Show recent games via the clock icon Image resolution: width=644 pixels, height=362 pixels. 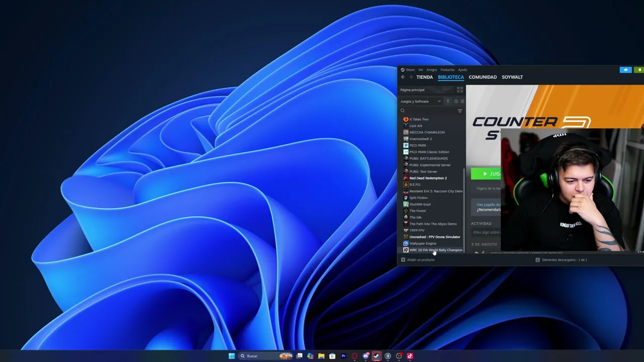456,101
